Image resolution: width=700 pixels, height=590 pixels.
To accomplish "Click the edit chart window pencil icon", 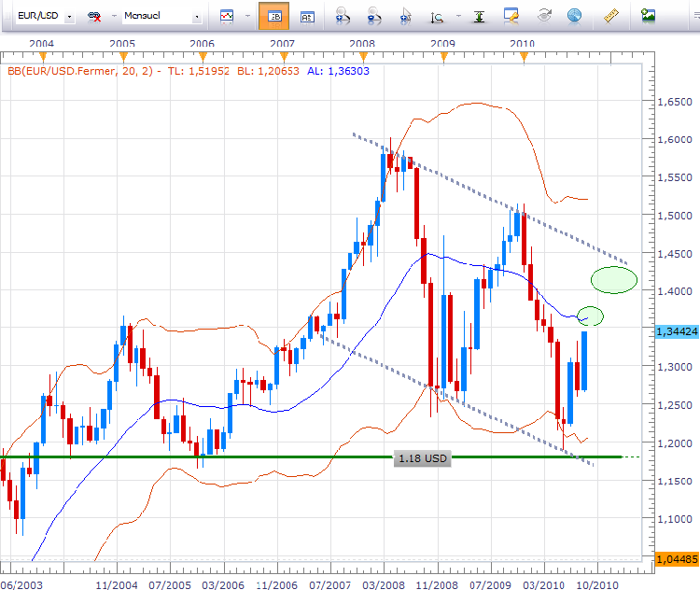I will coord(511,16).
